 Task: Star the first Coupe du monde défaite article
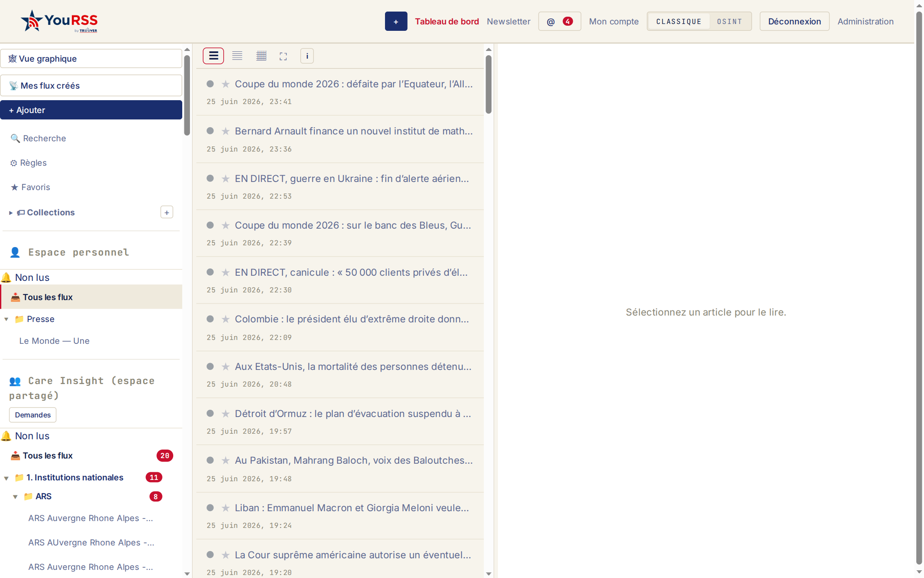click(x=225, y=84)
